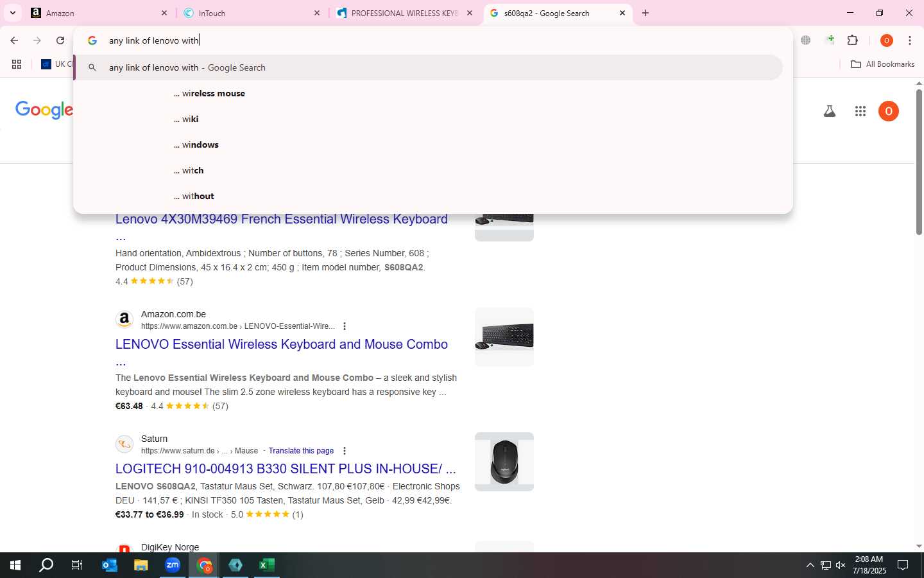Open Google Search Labs flask icon
The width and height of the screenshot is (924, 578).
(x=829, y=112)
